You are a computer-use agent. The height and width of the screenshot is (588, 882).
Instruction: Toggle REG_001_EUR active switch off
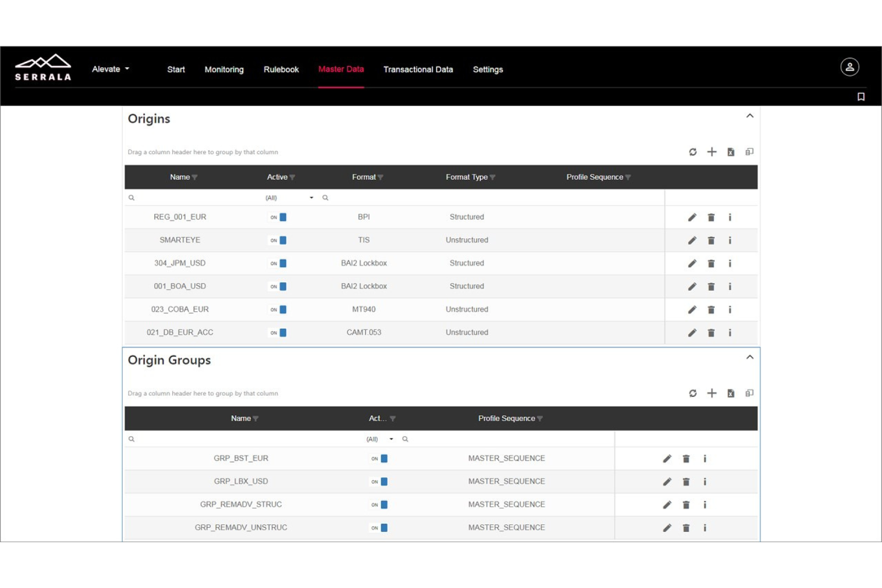278,217
